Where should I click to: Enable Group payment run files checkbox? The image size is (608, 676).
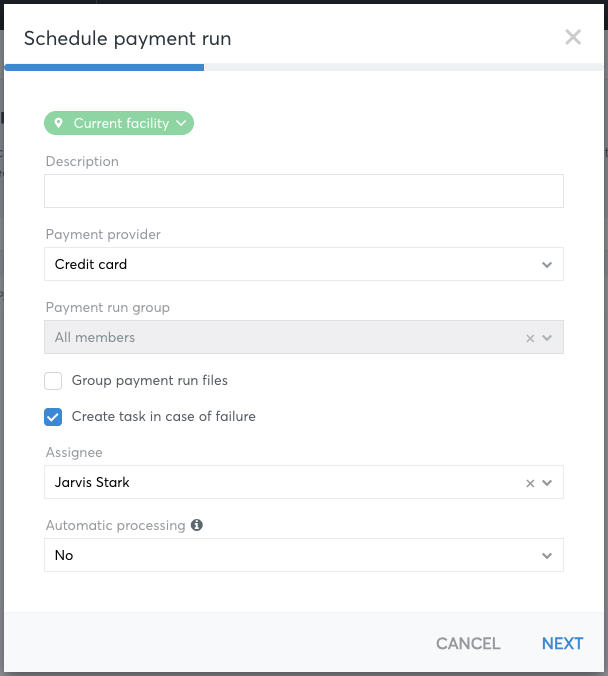point(53,381)
